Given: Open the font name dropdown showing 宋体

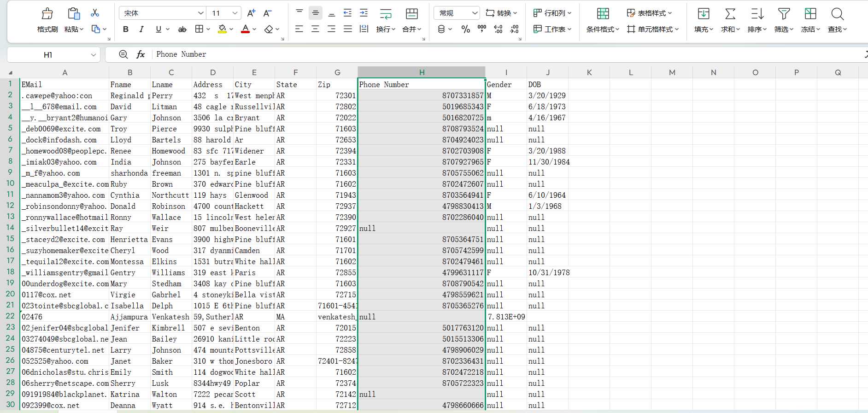Looking at the screenshot, I should pos(162,13).
